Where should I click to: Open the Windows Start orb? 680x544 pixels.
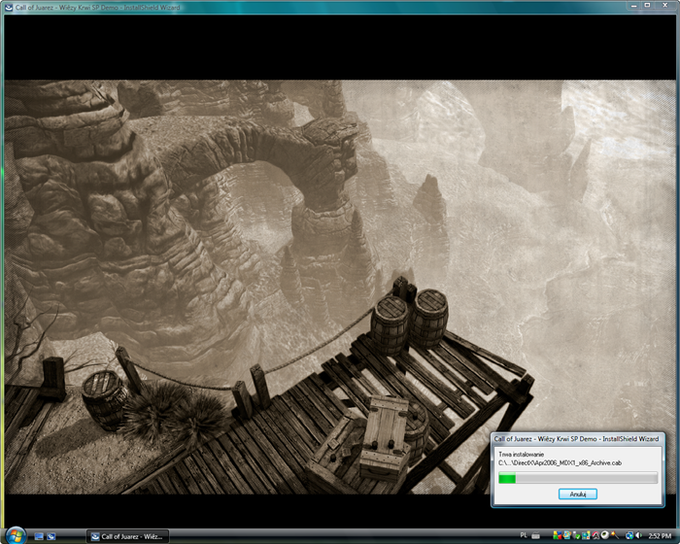(15, 536)
